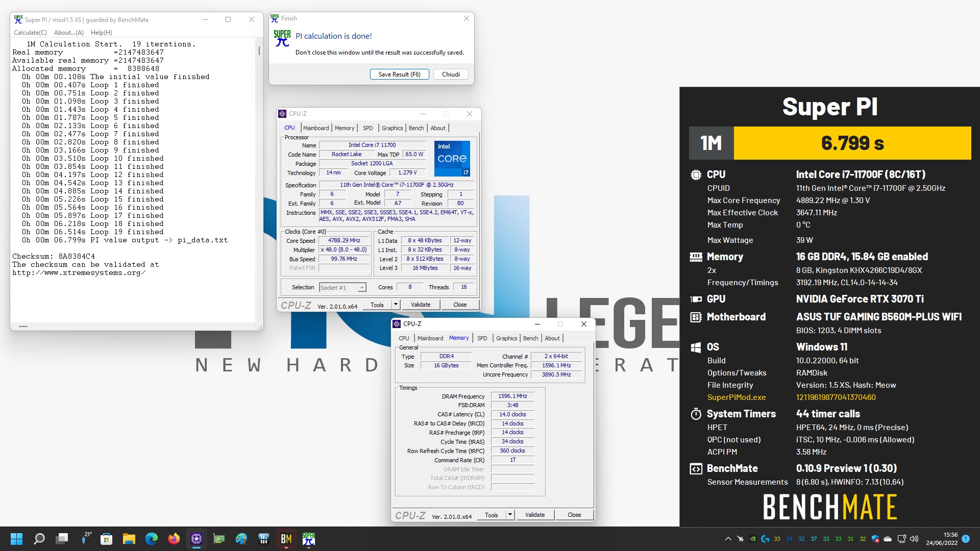The height and width of the screenshot is (551, 980).
Task: Select CPU tab in lower CPU-Z window
Action: pyautogui.click(x=404, y=338)
